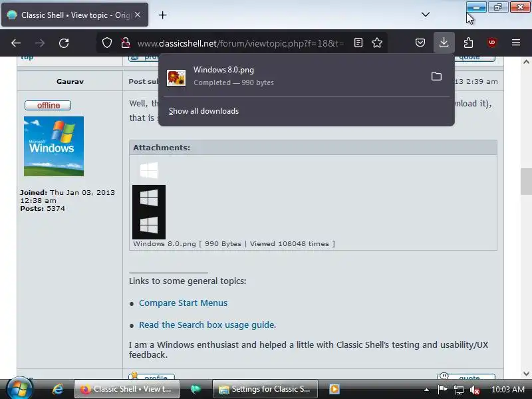Click the page scrollbar down arrow
The image size is (532, 399).
click(526, 374)
